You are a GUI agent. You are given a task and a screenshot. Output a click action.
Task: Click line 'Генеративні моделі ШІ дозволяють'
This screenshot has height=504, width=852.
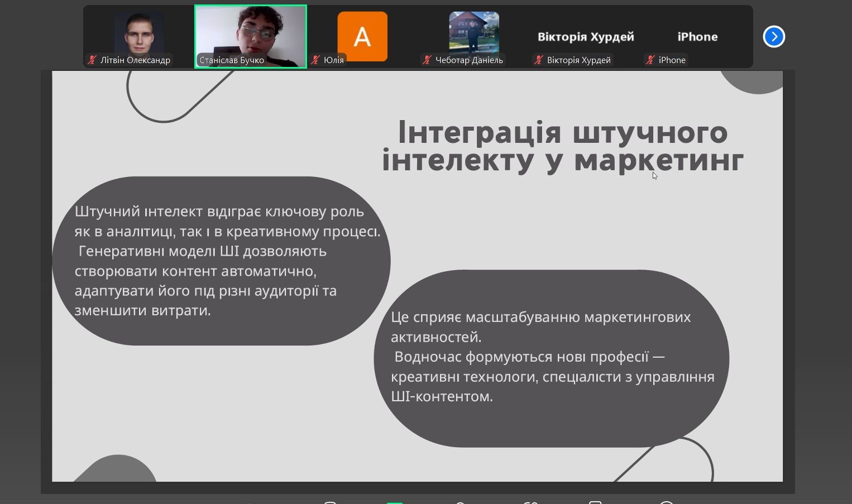203,251
